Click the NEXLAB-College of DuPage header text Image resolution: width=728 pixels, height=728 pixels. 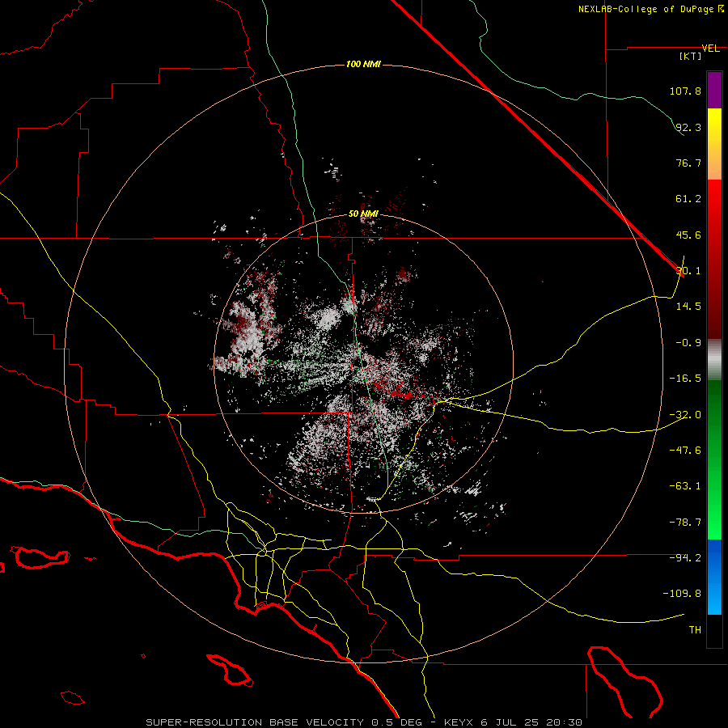click(x=650, y=9)
